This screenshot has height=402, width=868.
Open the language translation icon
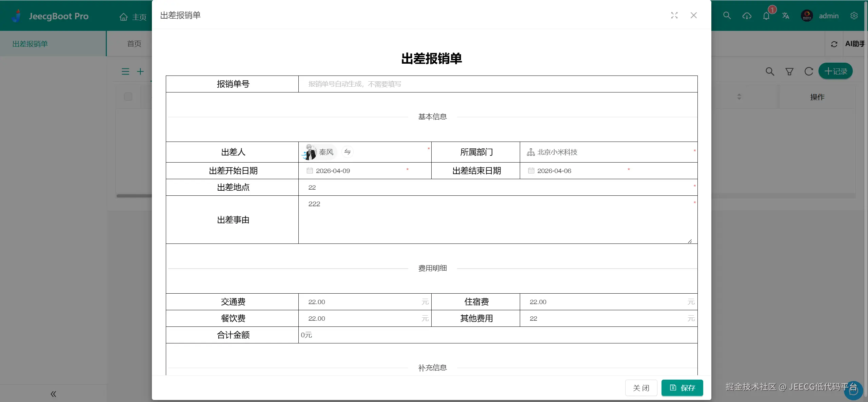click(786, 16)
